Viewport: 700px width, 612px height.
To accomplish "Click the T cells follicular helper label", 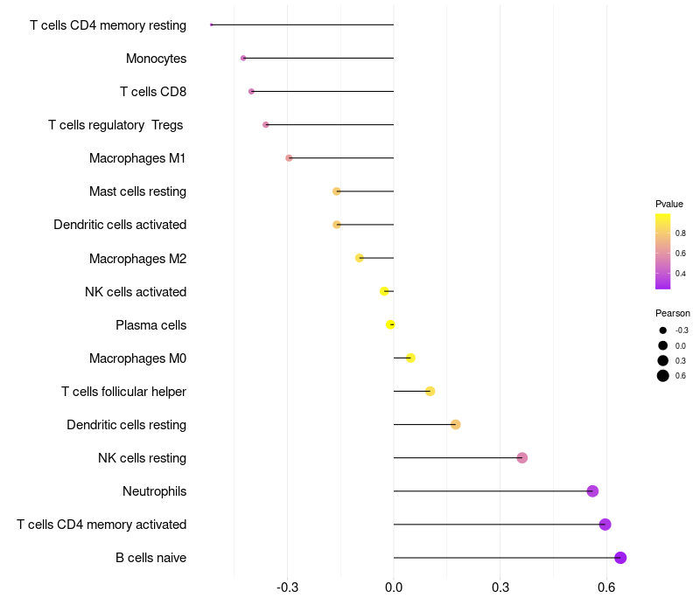I will tap(123, 392).
